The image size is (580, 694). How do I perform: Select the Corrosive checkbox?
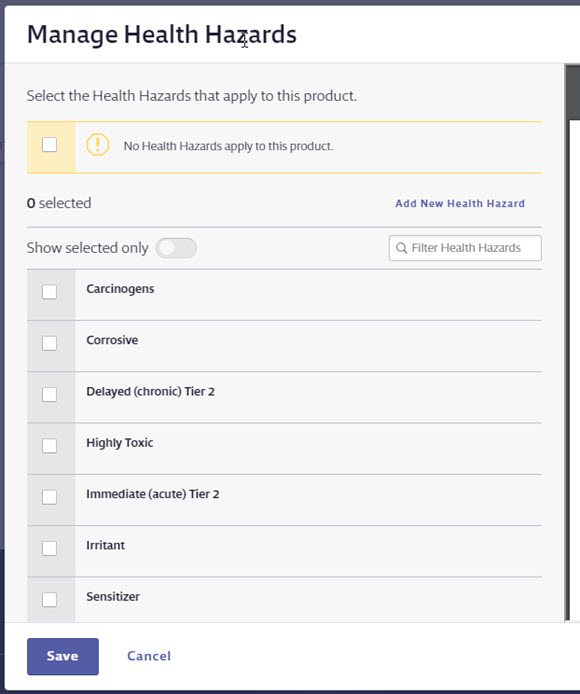coord(49,343)
